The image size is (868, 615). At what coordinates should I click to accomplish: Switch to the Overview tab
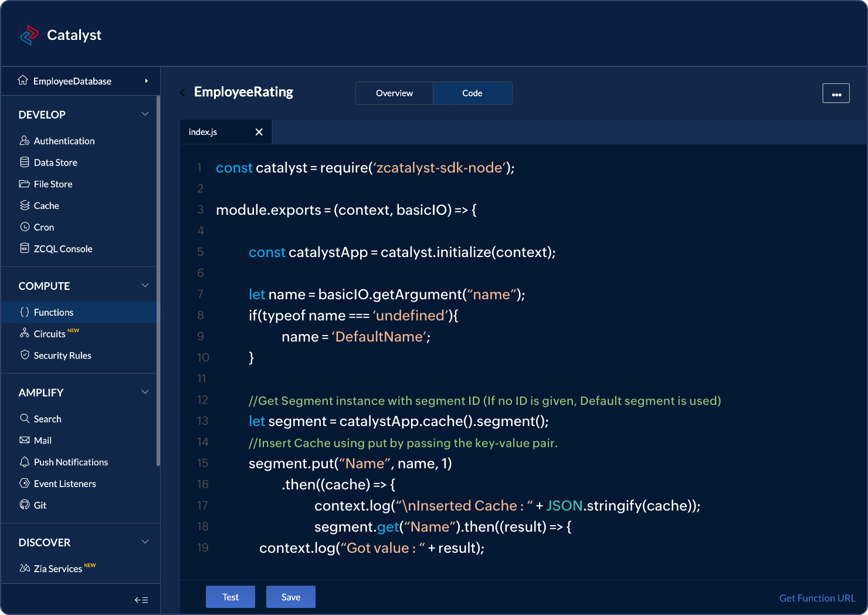pyautogui.click(x=395, y=93)
